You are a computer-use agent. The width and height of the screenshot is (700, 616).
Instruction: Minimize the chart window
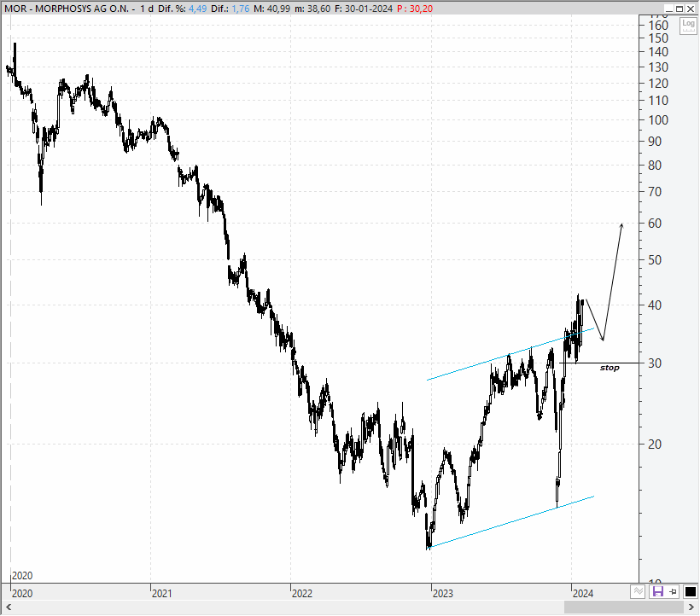(x=668, y=9)
